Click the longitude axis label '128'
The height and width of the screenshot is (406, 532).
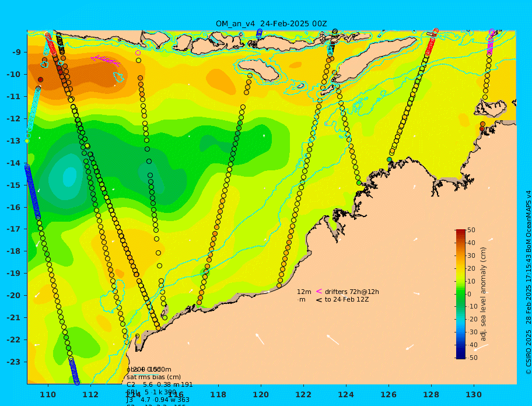[432, 395]
